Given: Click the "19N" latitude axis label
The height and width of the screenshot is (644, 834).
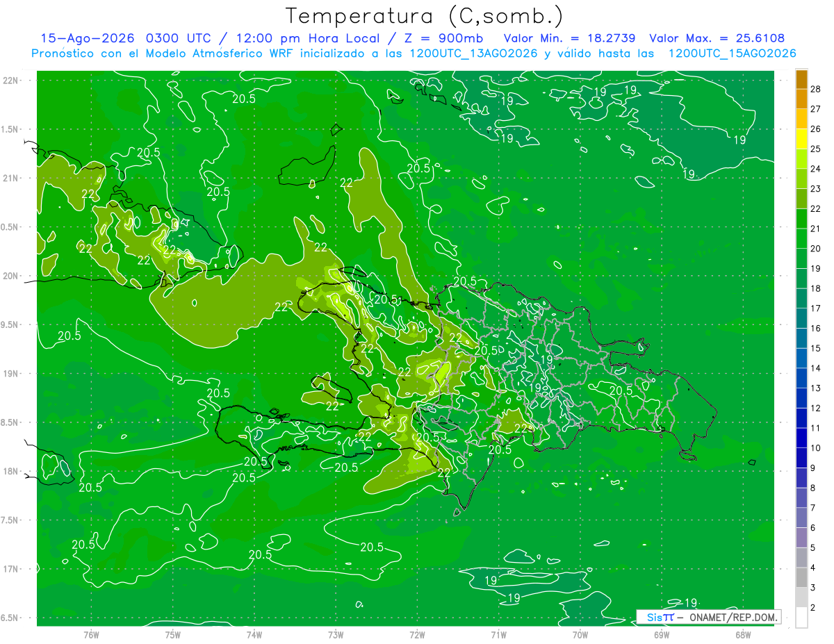Looking at the screenshot, I should (x=11, y=373).
